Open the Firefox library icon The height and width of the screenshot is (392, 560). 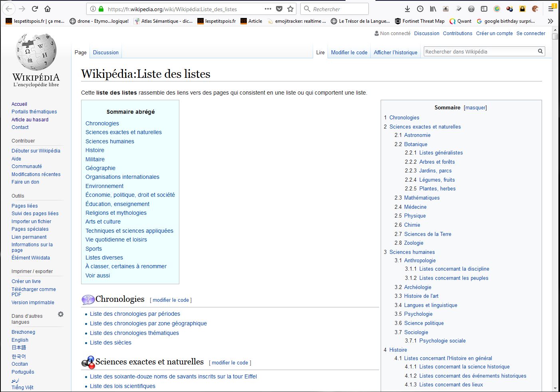[x=433, y=9]
